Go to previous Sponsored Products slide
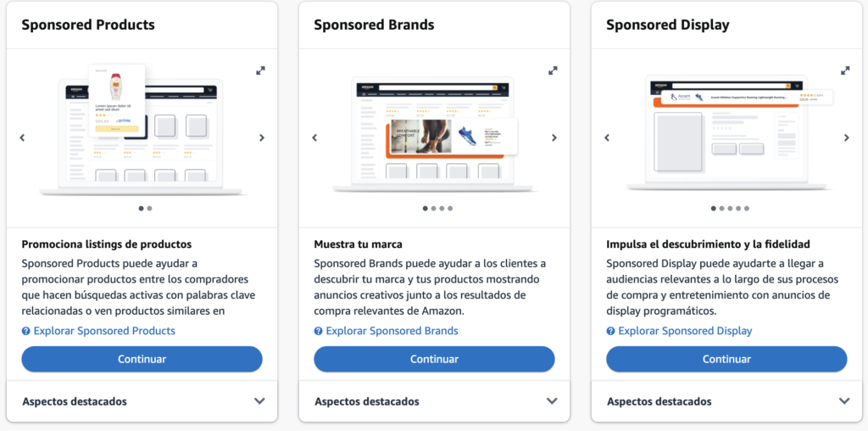The height and width of the screenshot is (431, 868). click(x=22, y=137)
